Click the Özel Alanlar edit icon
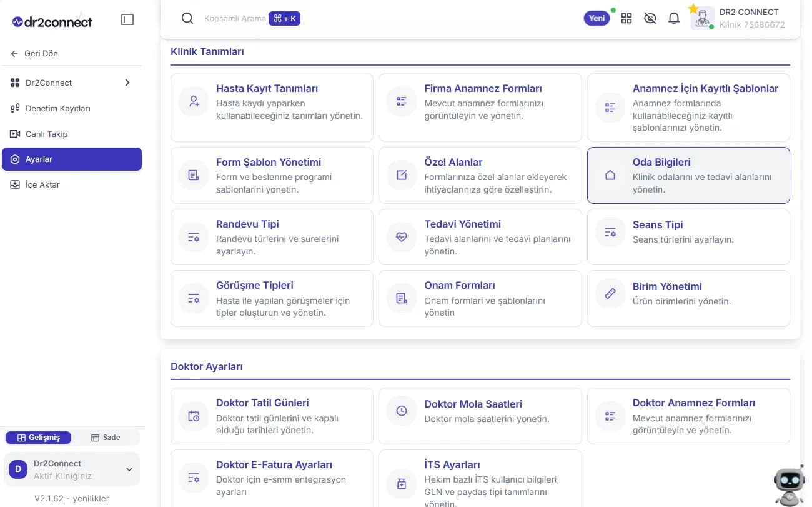Image resolution: width=812 pixels, height=507 pixels. pyautogui.click(x=402, y=175)
